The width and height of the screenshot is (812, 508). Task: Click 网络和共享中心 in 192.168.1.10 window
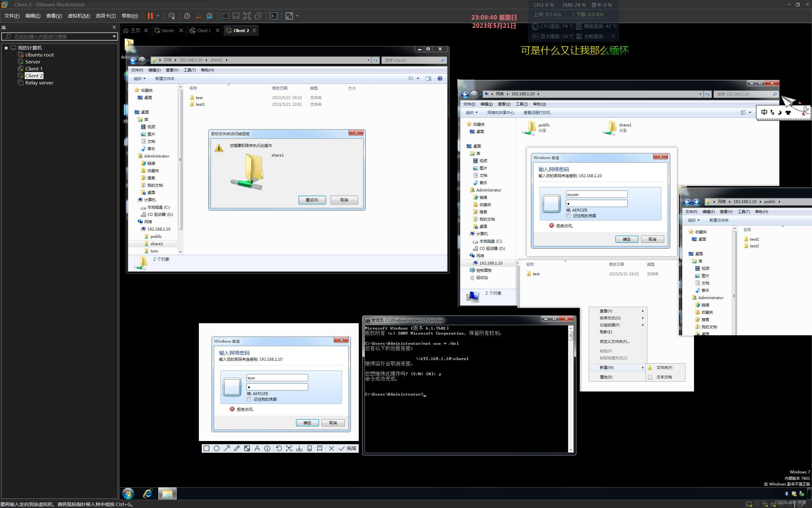tap(501, 112)
